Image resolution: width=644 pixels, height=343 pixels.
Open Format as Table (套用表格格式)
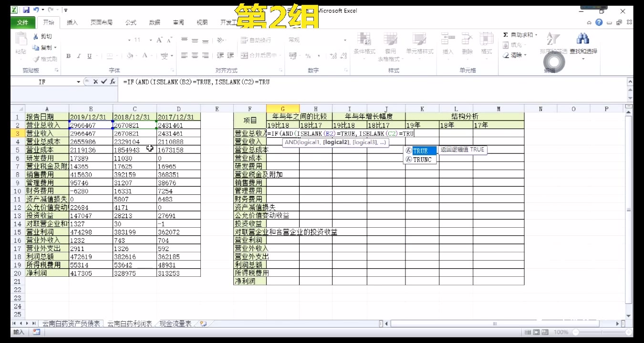(x=390, y=48)
